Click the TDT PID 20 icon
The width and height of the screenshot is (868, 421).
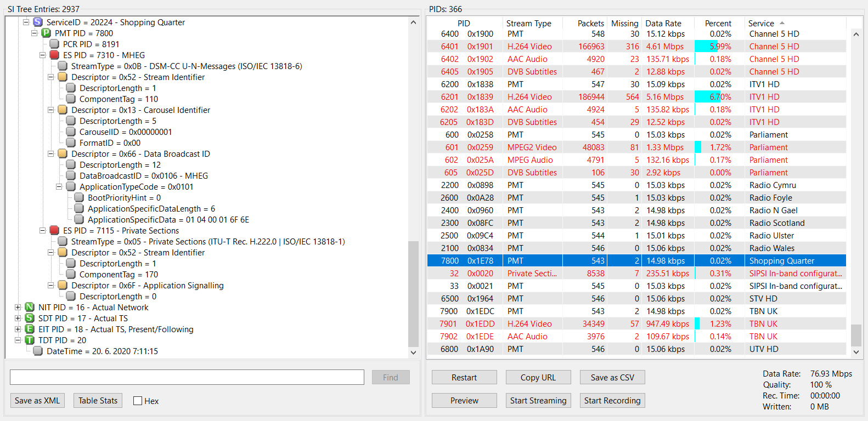[30, 340]
